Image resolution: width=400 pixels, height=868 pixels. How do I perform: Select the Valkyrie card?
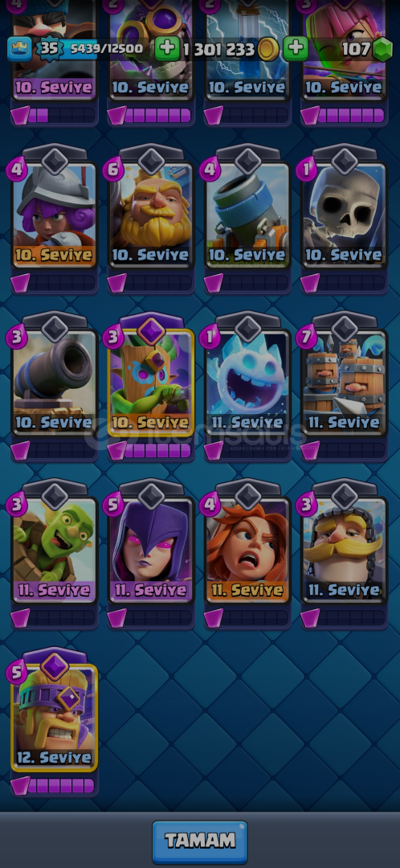[248, 550]
